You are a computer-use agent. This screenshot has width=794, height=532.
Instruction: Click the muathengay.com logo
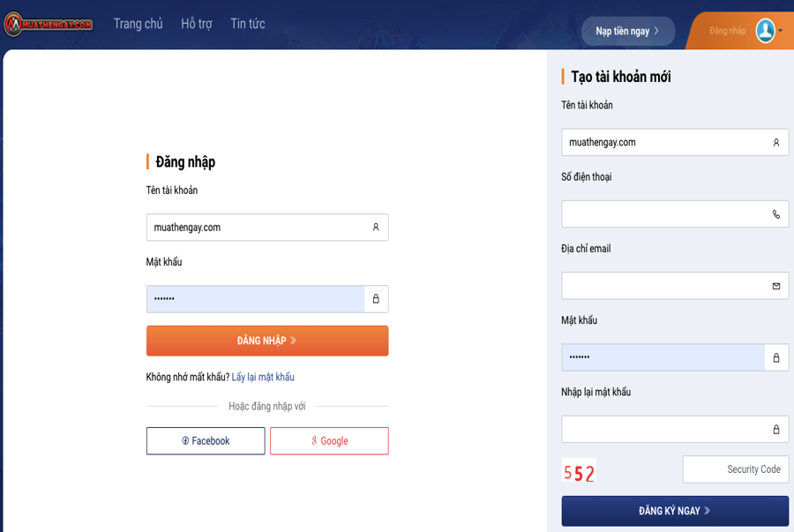point(49,24)
